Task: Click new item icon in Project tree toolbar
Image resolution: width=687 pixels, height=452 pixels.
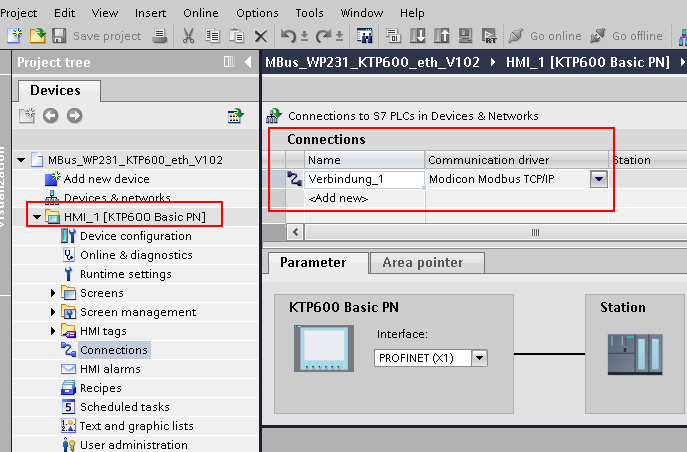Action: tap(27, 116)
